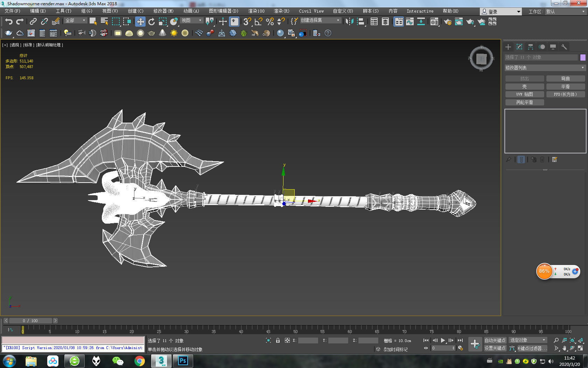The height and width of the screenshot is (368, 588).
Task: Open the 动画(A) menu
Action: point(191,11)
